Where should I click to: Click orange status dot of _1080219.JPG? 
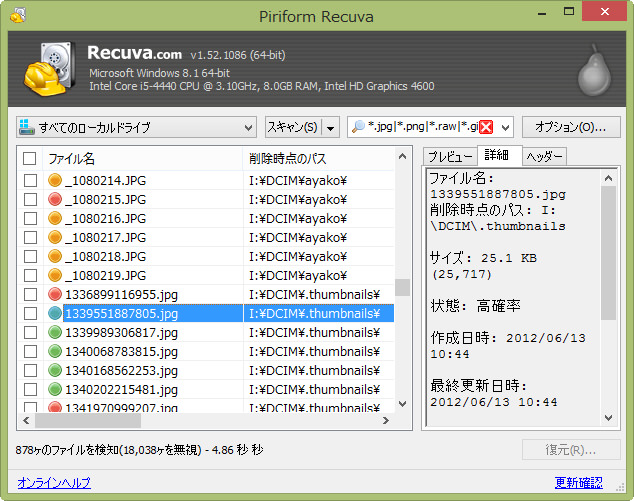(x=55, y=275)
